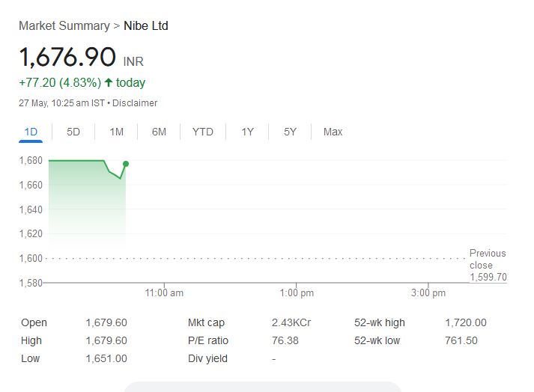The height and width of the screenshot is (392, 534).
Task: Select the 1D time range tab
Action: tap(31, 132)
